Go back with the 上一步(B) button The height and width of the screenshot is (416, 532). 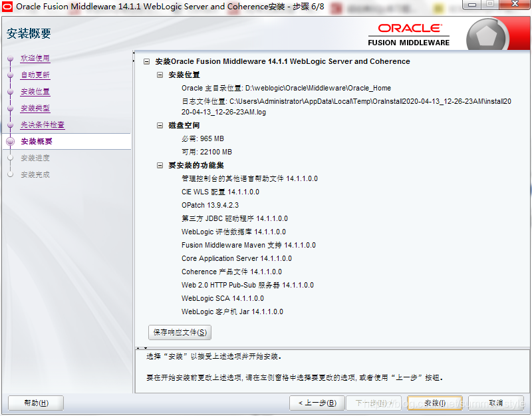click(317, 403)
